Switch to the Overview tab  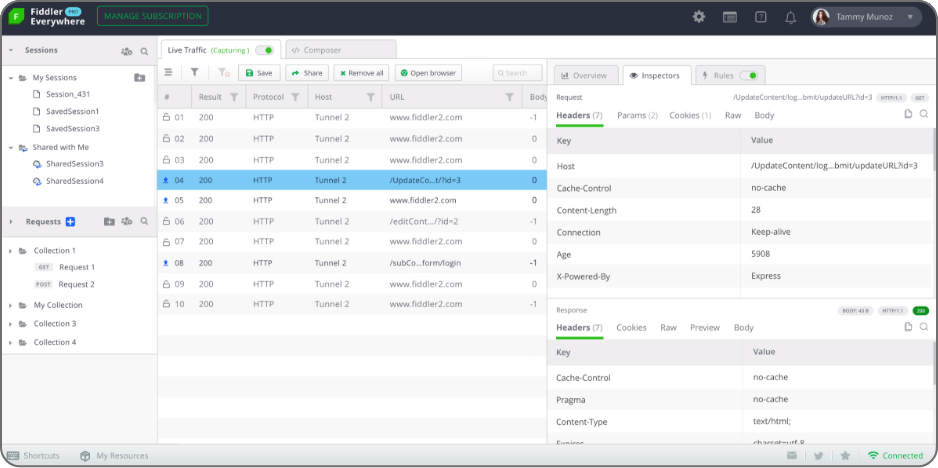(584, 75)
